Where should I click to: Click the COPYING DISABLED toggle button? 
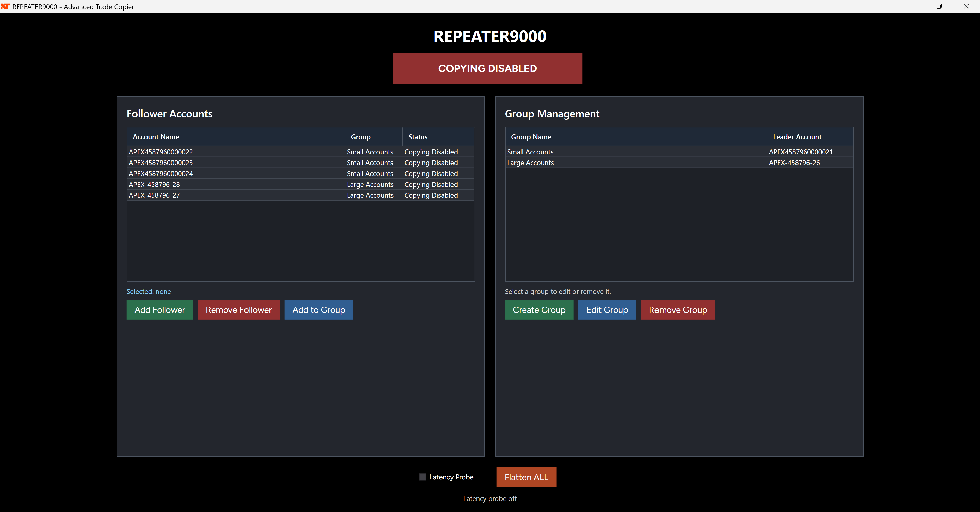tap(487, 68)
